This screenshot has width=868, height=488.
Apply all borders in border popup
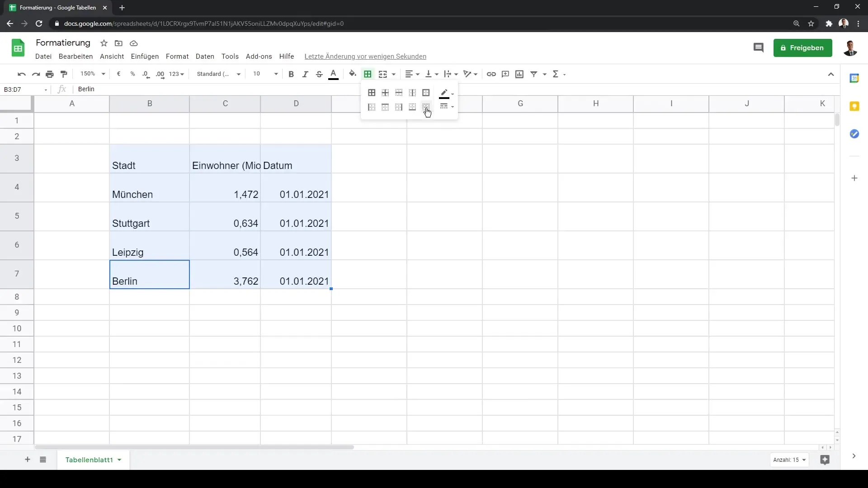click(x=372, y=93)
